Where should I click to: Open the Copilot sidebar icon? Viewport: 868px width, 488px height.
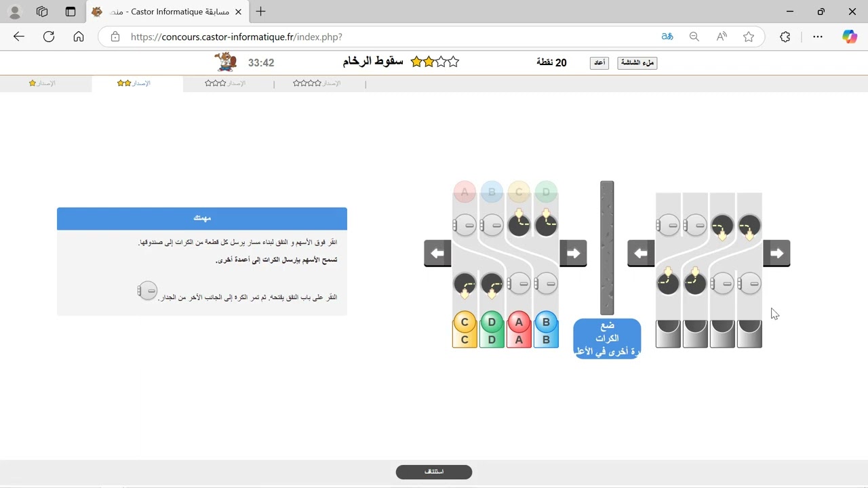(850, 37)
